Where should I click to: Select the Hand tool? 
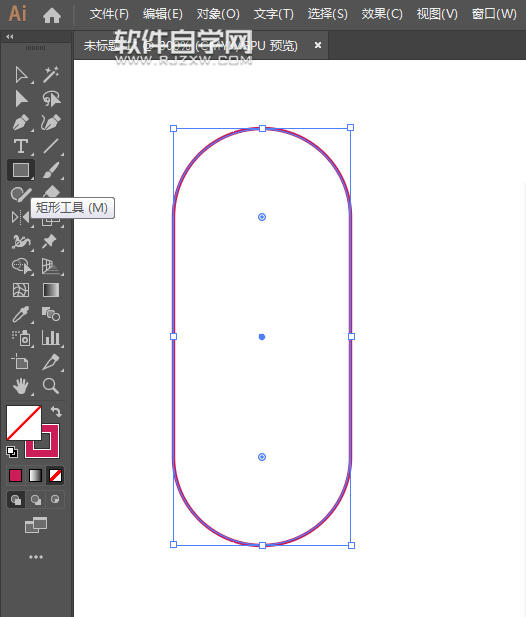(21, 386)
